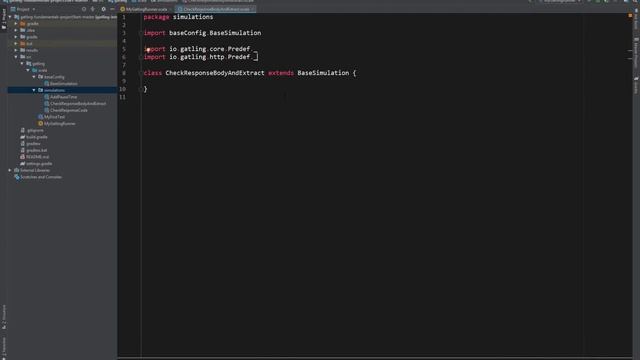Collapse the simulations package arrow
The height and width of the screenshot is (360, 640).
click(34, 90)
